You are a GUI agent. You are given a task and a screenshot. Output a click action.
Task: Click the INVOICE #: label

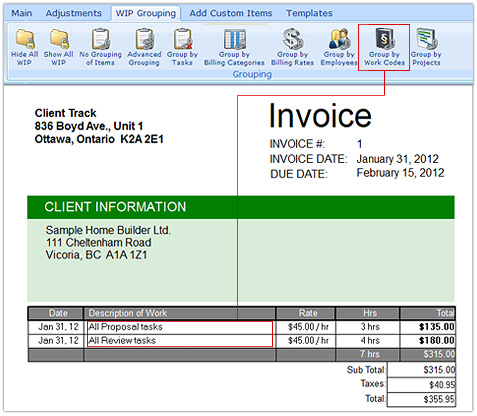click(x=297, y=144)
